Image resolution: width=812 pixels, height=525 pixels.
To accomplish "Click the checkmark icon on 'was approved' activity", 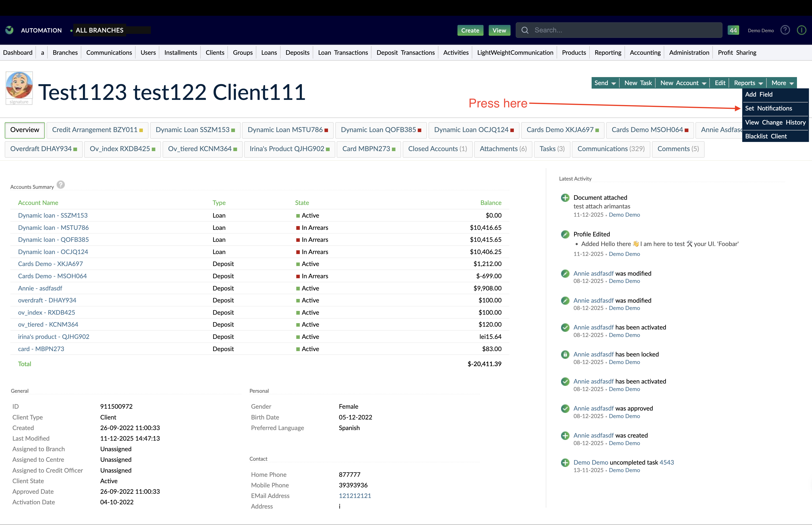I will 565,409.
